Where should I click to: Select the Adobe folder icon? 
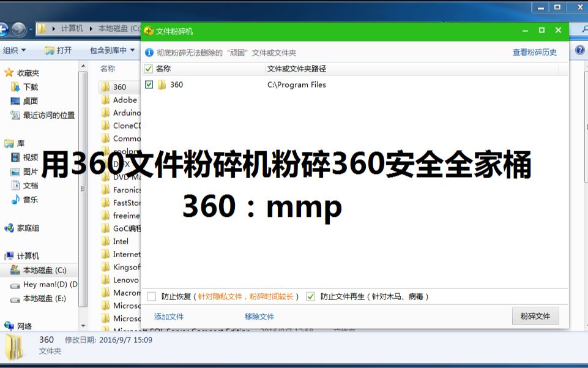click(105, 100)
